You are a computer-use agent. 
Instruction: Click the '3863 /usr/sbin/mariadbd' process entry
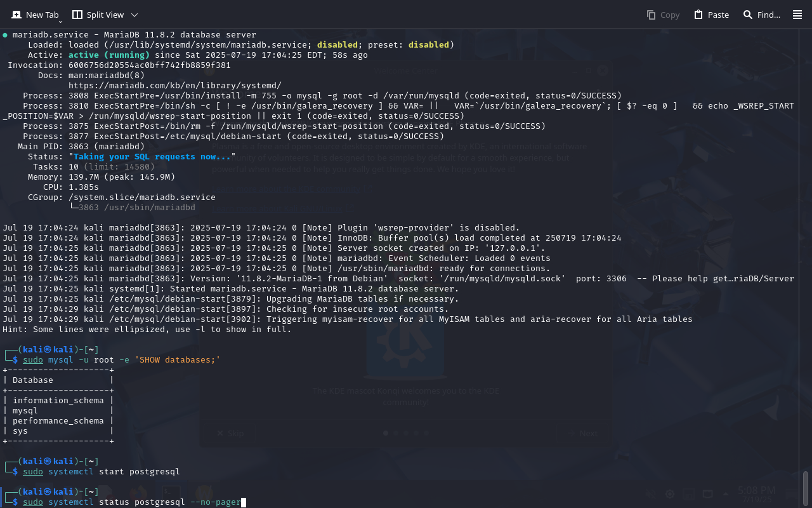137,208
